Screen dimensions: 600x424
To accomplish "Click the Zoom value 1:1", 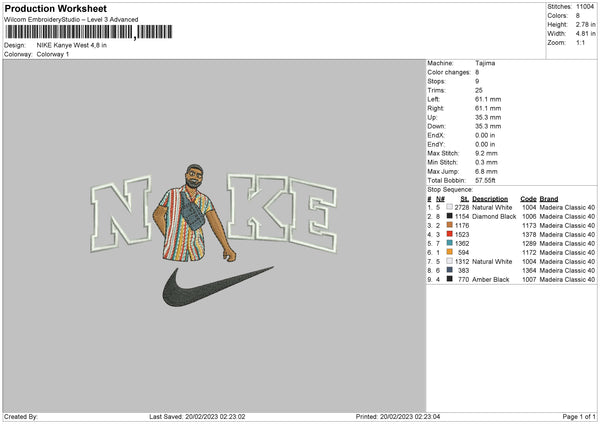I will pos(580,42).
